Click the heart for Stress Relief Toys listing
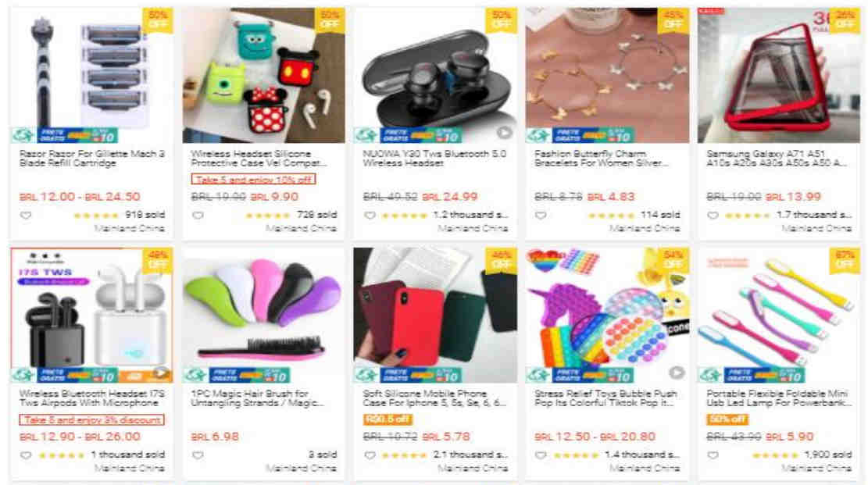Screen dimensions: 868x485 pos(541,455)
